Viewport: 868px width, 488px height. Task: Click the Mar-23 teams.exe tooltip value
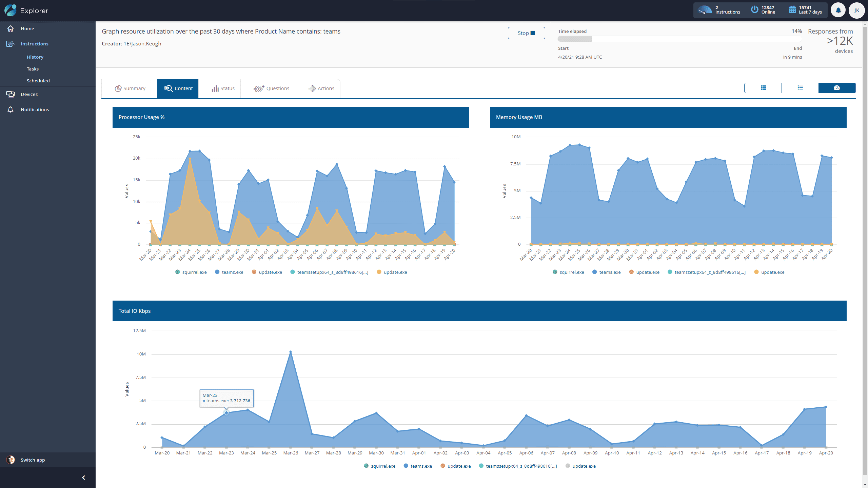click(x=240, y=401)
